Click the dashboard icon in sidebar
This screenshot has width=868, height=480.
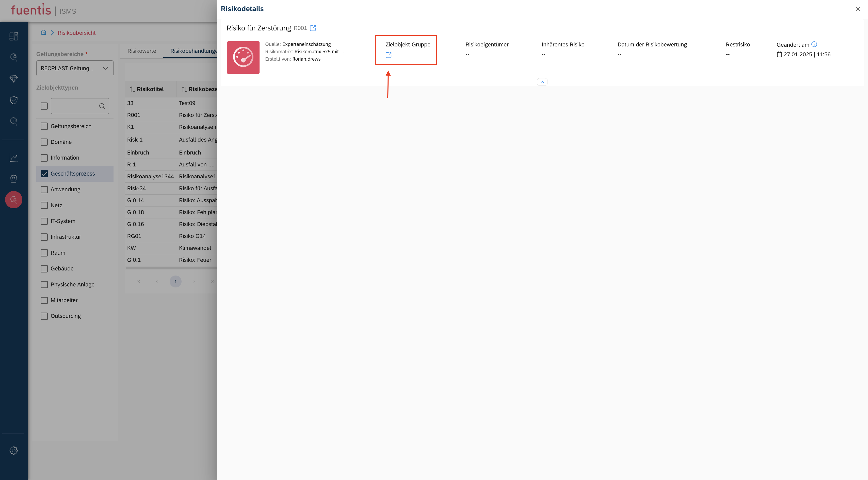tap(13, 36)
